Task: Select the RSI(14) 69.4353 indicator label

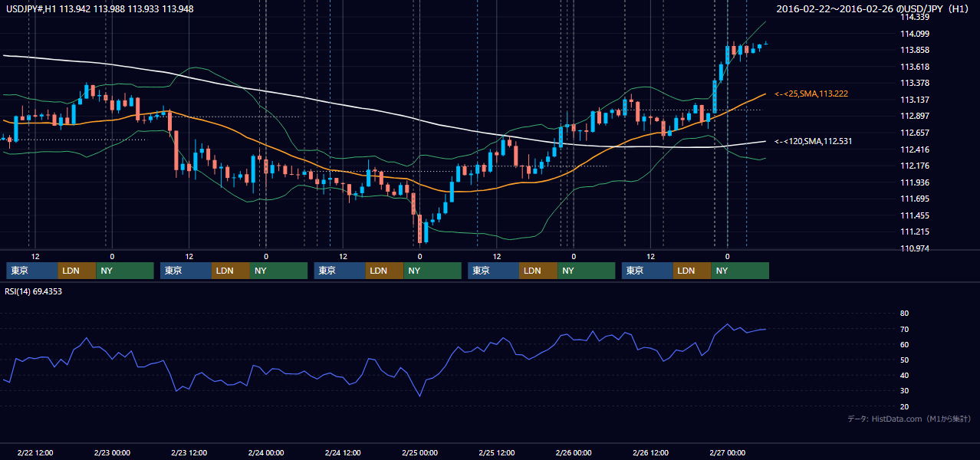Action: coord(34,291)
